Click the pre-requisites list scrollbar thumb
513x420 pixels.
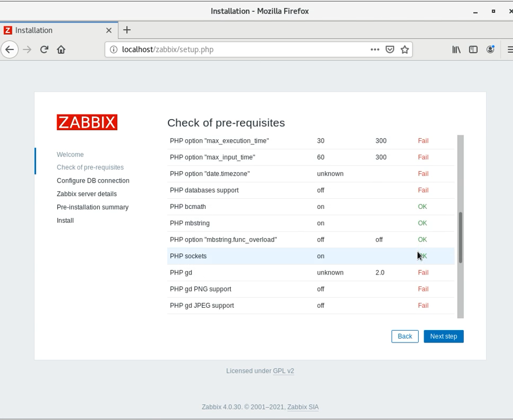(460, 238)
